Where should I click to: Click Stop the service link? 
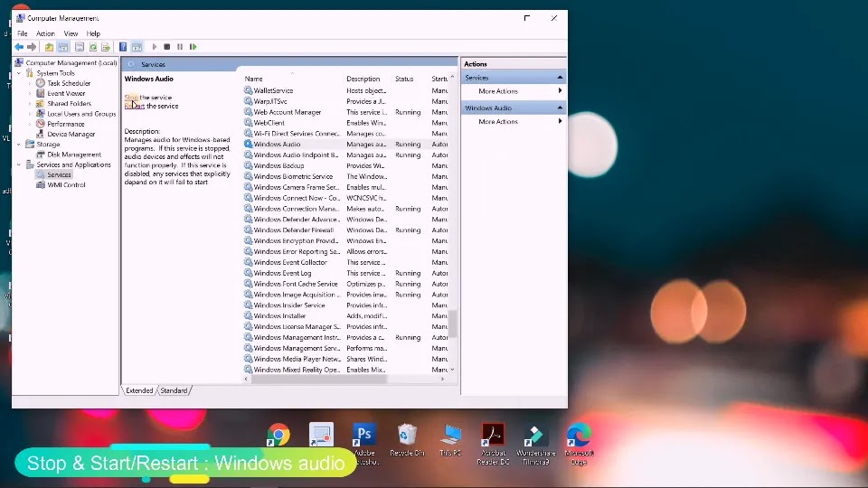coord(132,98)
